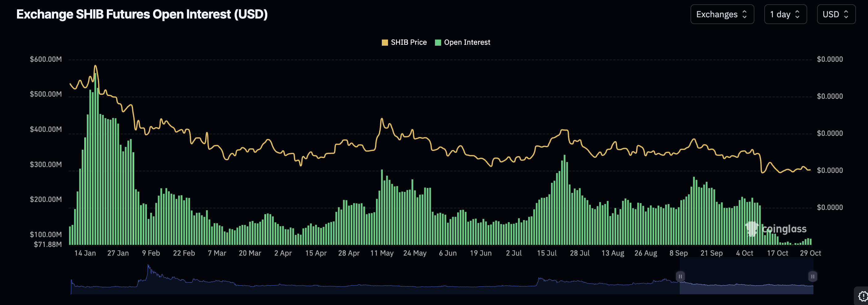Open the 1 day interval dropdown
The image size is (868, 305).
coord(785,15)
